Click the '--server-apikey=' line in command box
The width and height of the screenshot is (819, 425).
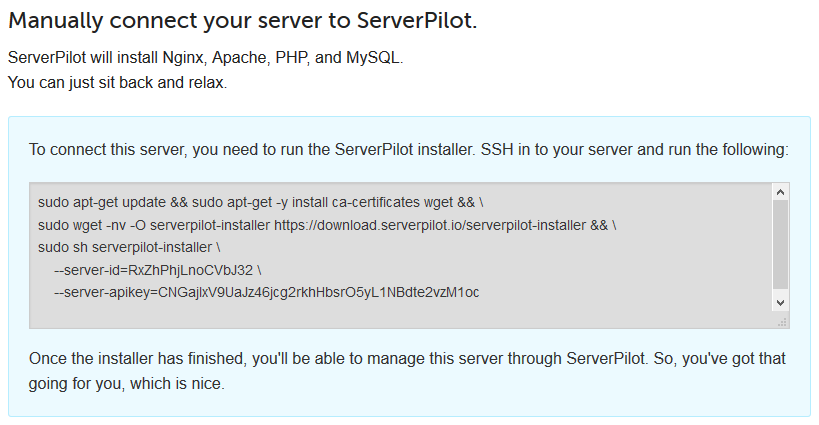(266, 292)
